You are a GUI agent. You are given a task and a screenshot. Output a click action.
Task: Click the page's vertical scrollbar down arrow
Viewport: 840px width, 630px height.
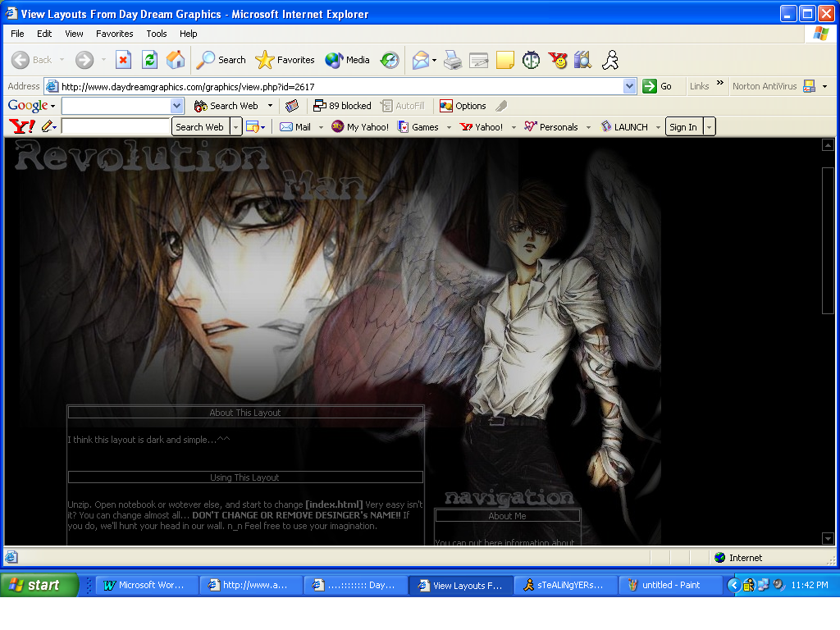pyautogui.click(x=828, y=538)
